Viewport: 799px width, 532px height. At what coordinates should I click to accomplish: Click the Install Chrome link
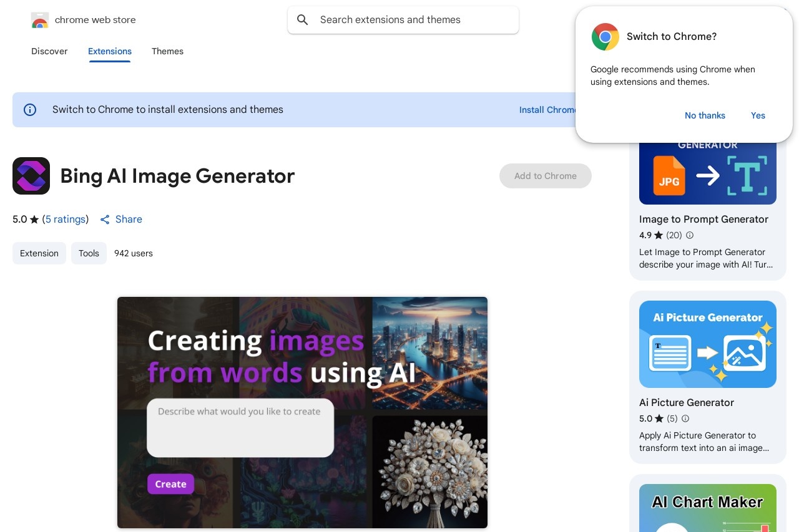tap(547, 110)
